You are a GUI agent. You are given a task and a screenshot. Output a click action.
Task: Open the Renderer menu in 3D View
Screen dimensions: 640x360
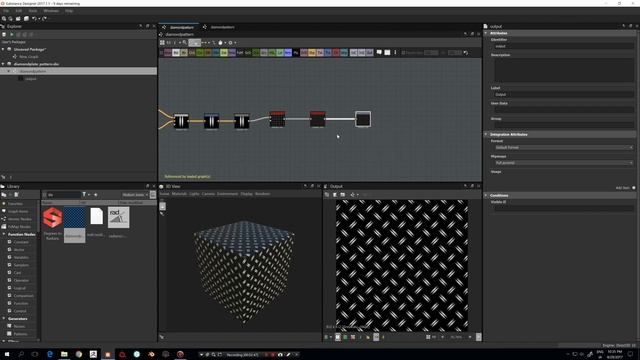(x=262, y=194)
